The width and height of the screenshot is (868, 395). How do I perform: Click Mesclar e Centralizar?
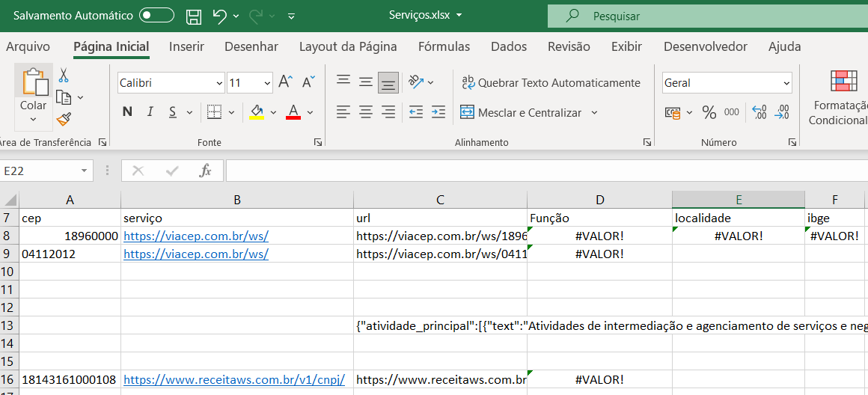point(521,112)
